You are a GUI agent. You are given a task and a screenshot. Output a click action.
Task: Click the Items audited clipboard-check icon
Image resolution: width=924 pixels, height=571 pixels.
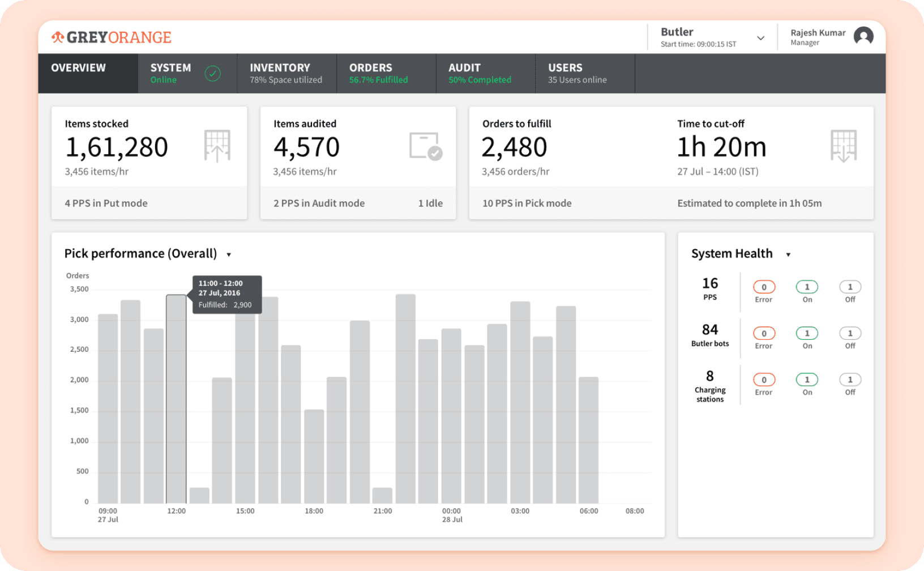tap(425, 146)
